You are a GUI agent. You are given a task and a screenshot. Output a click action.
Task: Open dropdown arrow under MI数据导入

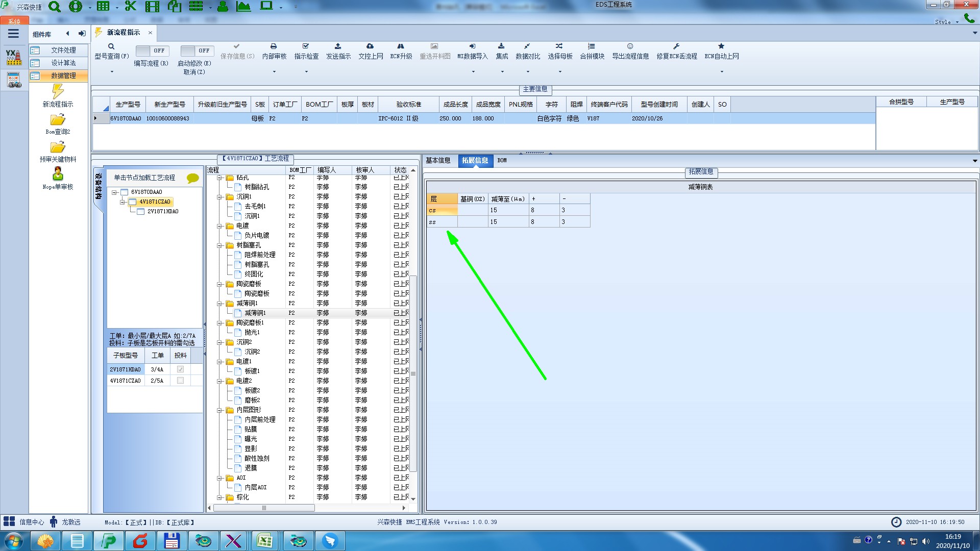pos(473,72)
